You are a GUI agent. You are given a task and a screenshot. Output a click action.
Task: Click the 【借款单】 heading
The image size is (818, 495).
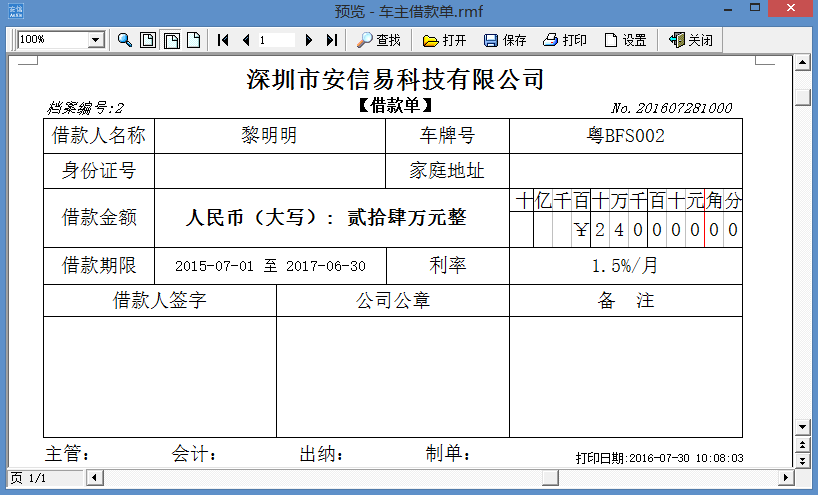pos(395,106)
